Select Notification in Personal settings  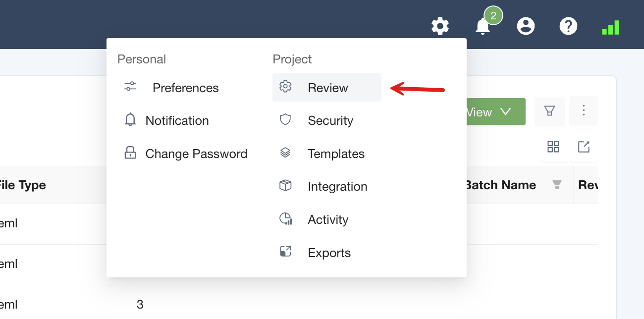(x=177, y=121)
